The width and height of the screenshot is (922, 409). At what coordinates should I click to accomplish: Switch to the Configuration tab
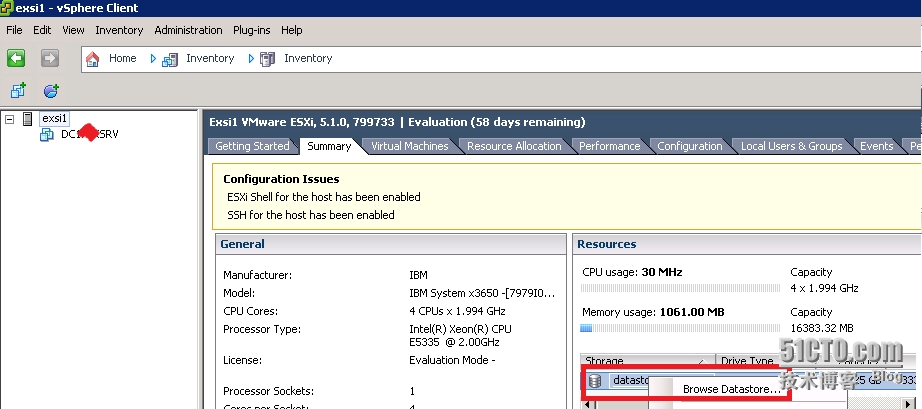(690, 146)
